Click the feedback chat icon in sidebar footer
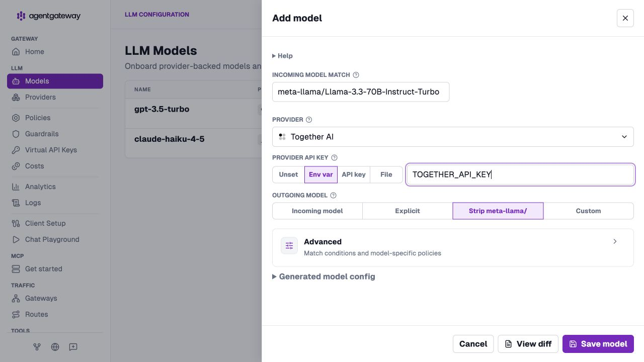The height and width of the screenshot is (362, 644). pos(73,347)
